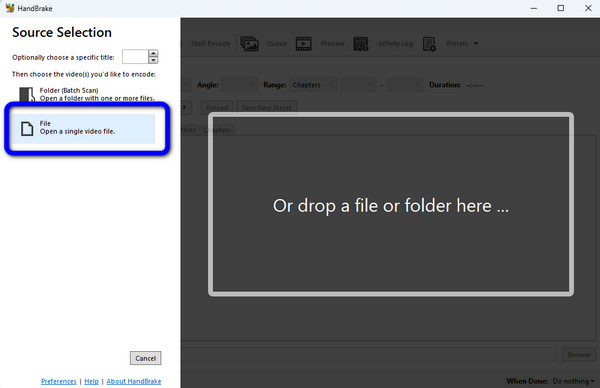Click the Reload preset button
The image size is (600, 388).
[x=217, y=108]
